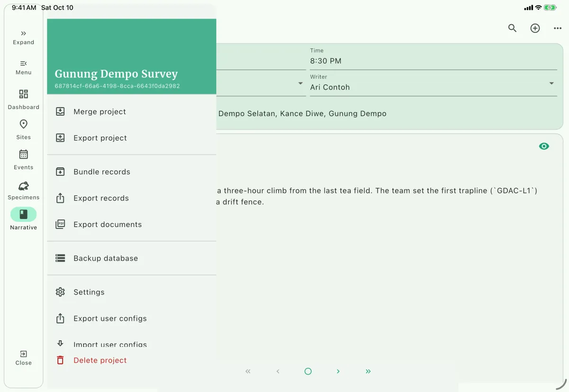Open the partially hidden dropdown left of Writer
This screenshot has width=569, height=392.
point(300,83)
